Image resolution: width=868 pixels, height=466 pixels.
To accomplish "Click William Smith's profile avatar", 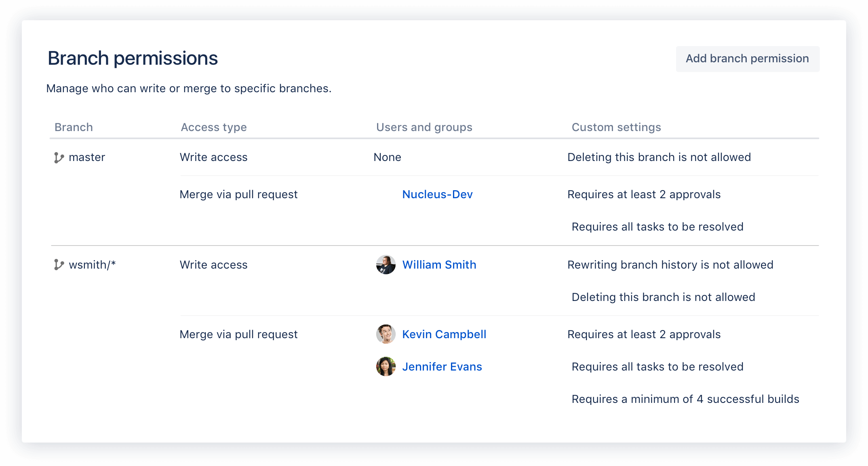I will click(386, 265).
